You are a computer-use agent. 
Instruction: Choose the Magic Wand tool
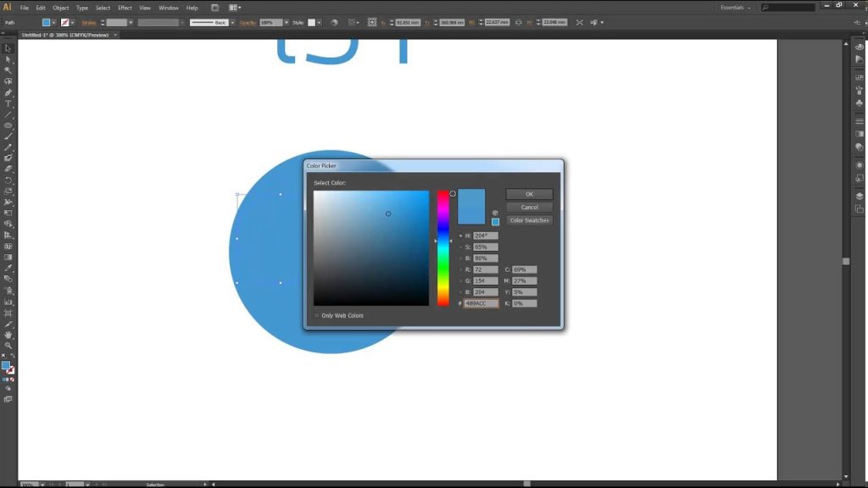[x=8, y=70]
